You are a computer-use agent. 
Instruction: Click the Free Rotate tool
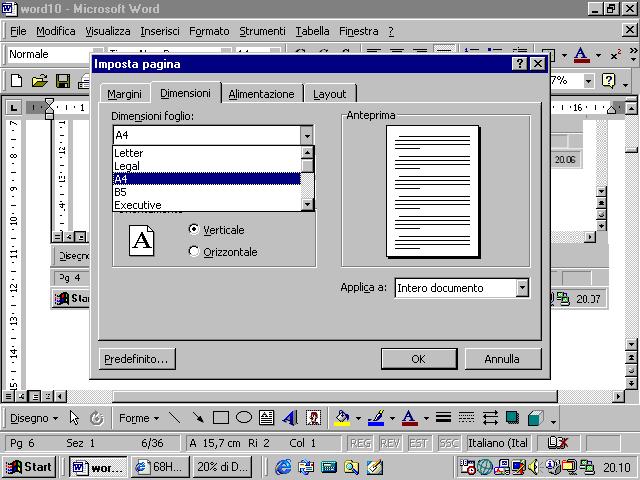pyautogui.click(x=97, y=418)
